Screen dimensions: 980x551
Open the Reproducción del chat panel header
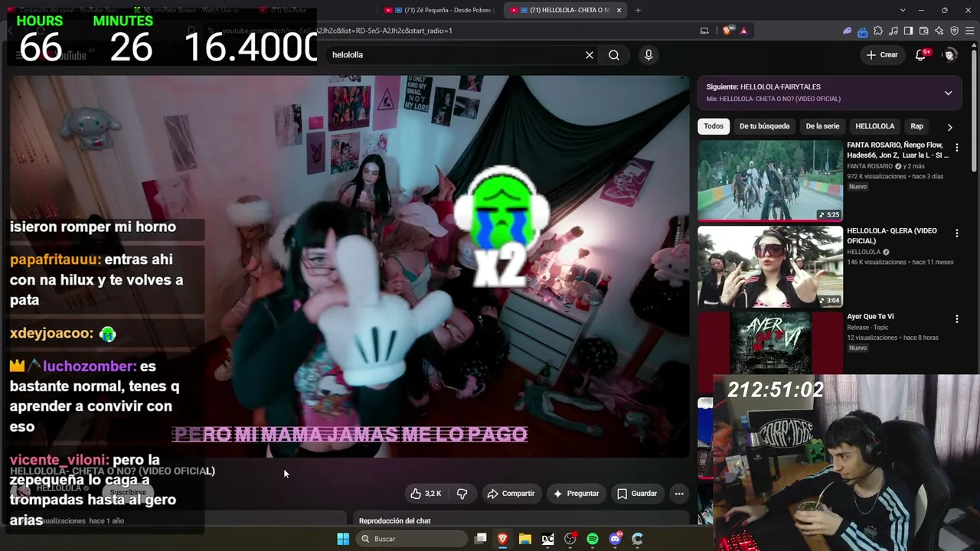394,521
